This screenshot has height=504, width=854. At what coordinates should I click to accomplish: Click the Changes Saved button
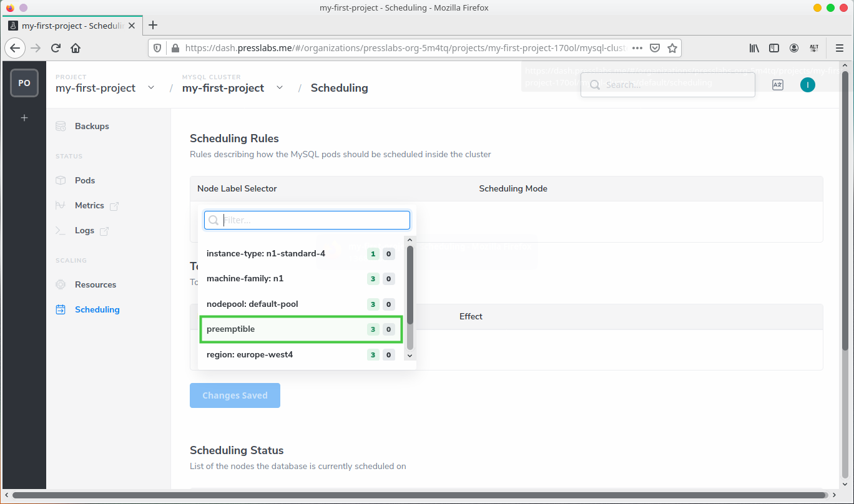235,395
